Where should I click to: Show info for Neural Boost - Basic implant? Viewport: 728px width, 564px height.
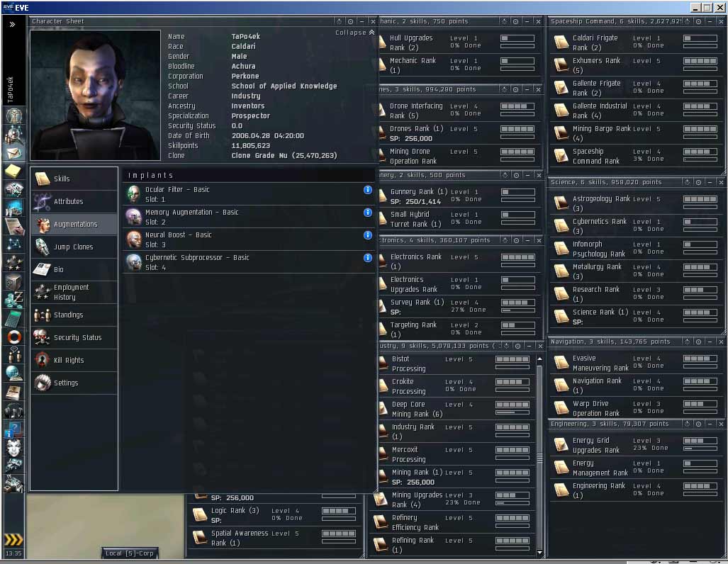coord(368,235)
